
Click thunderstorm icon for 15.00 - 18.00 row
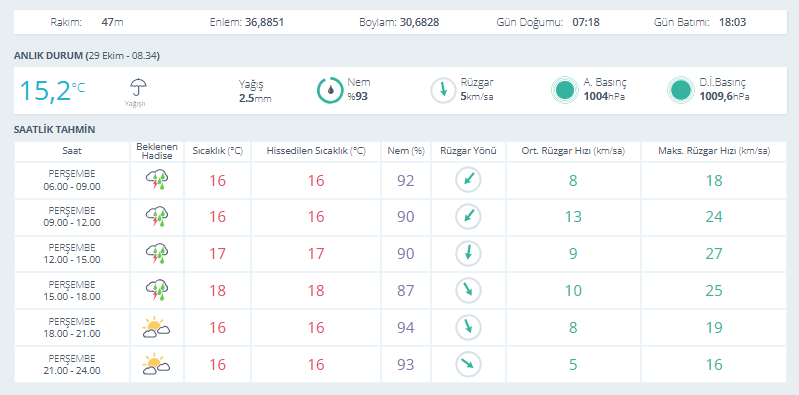click(x=157, y=291)
